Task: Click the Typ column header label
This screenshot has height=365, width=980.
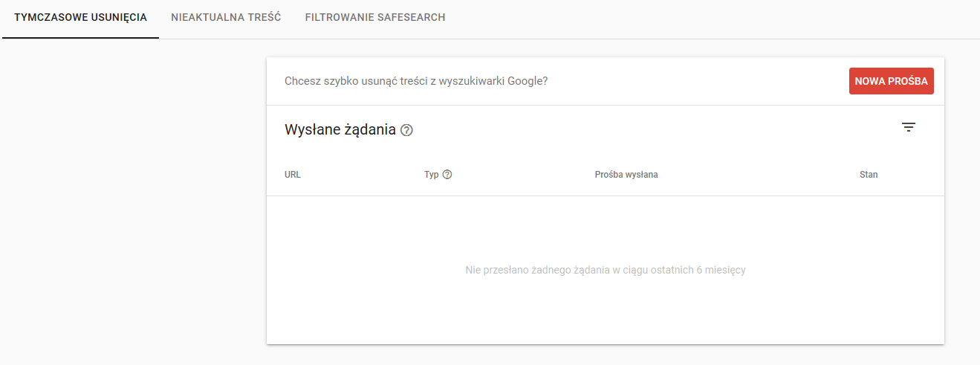Action: [432, 175]
